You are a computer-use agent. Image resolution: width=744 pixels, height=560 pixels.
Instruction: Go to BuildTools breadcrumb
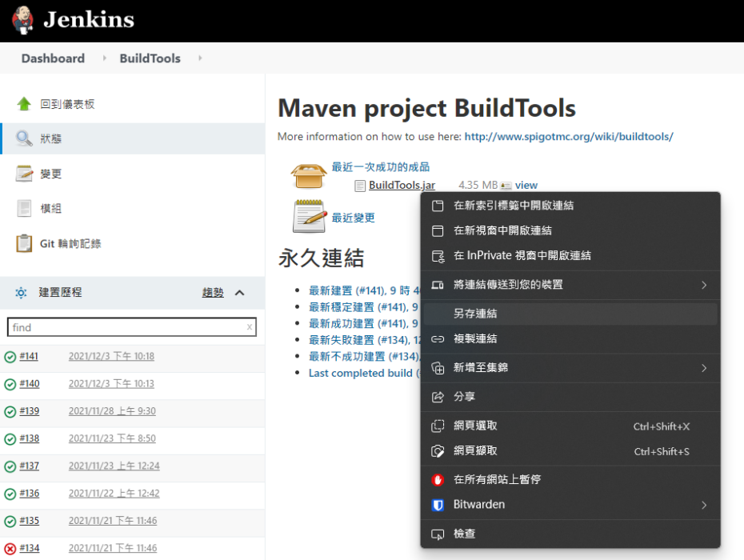[x=150, y=58]
